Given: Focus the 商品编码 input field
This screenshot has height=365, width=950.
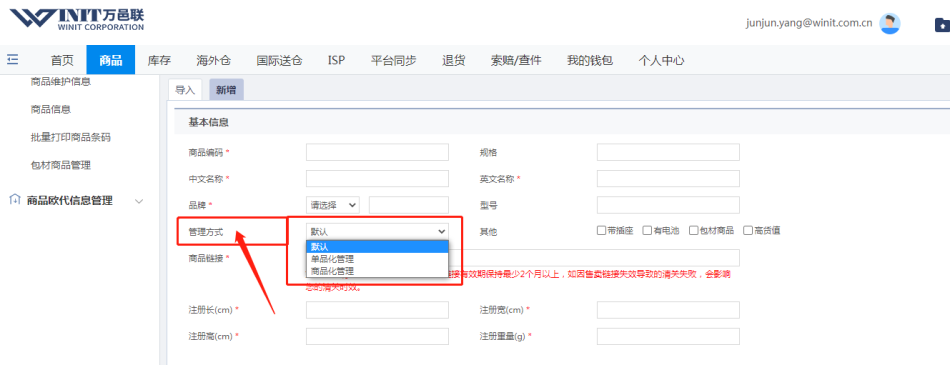Looking at the screenshot, I should pos(377,152).
